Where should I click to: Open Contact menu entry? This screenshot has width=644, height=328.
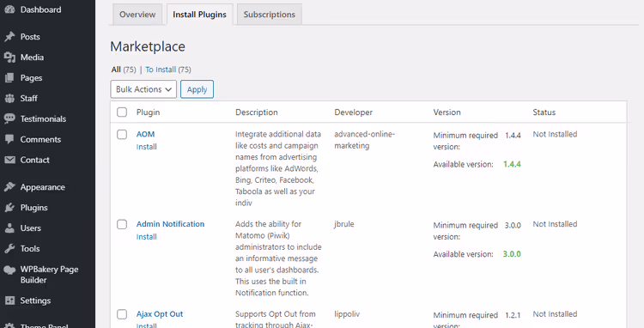pos(35,160)
